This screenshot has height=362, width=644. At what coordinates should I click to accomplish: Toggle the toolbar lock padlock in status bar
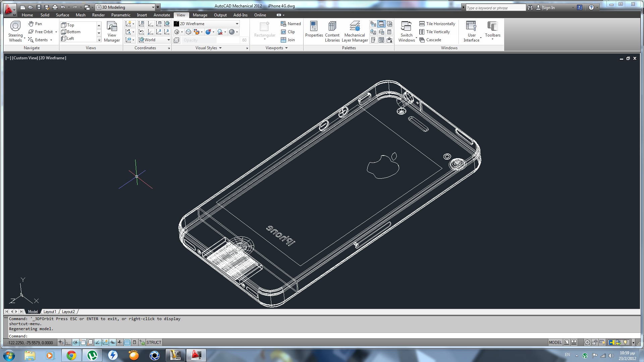click(595, 343)
